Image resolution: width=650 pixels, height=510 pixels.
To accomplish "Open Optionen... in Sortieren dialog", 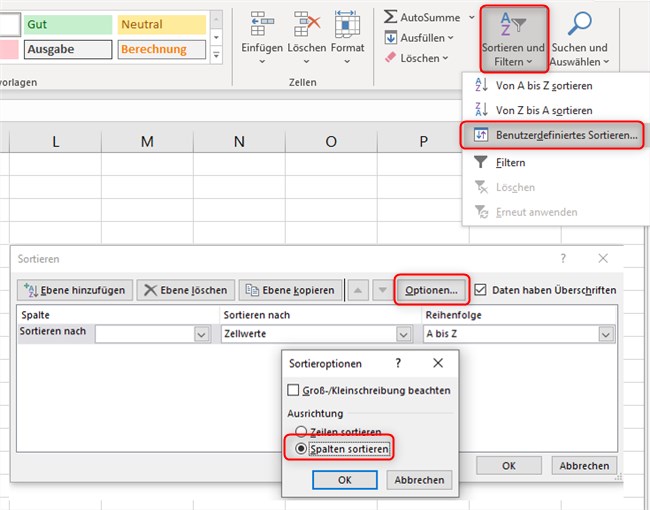I will pos(432,290).
